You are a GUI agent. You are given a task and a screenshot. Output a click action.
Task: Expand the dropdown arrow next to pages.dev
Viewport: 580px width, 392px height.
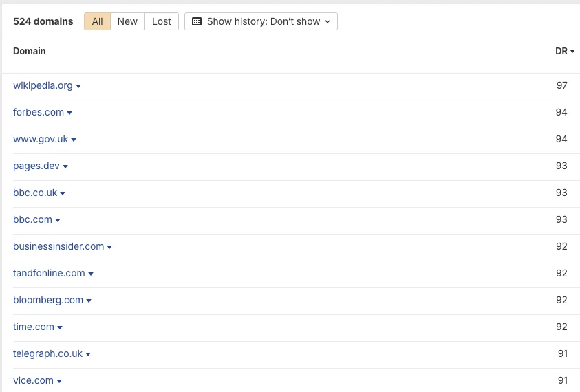click(x=65, y=166)
